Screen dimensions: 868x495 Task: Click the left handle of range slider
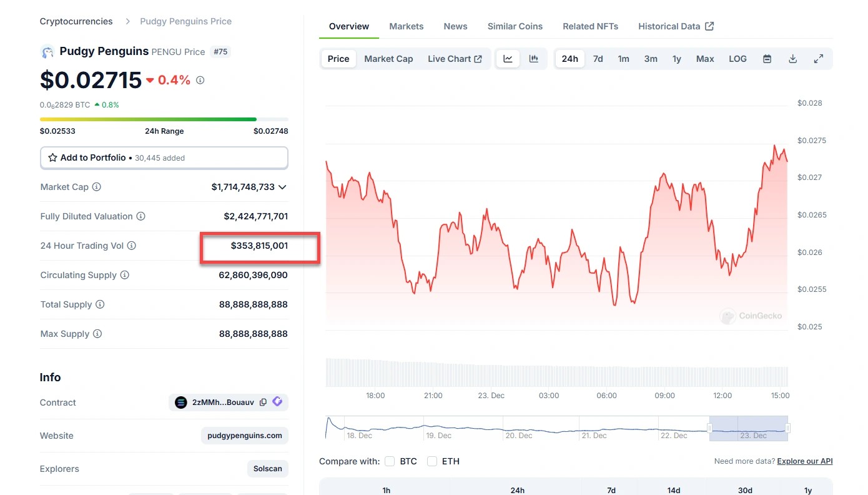709,428
